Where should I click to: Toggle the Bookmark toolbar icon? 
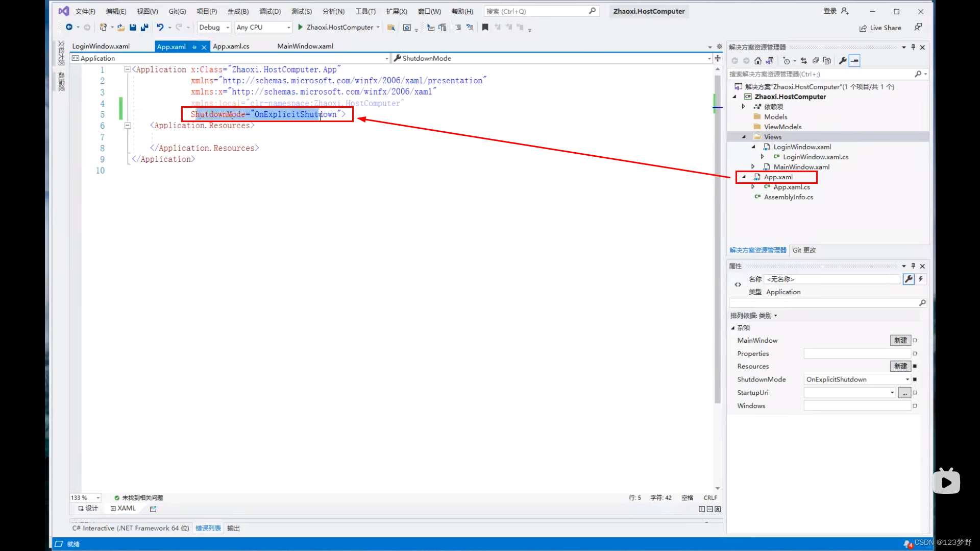coord(485,28)
